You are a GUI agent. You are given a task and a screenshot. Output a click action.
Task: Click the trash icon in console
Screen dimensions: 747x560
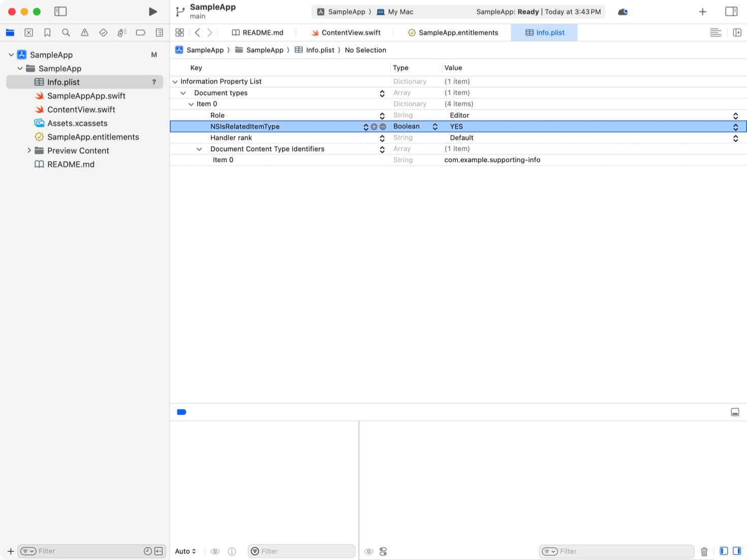(704, 551)
